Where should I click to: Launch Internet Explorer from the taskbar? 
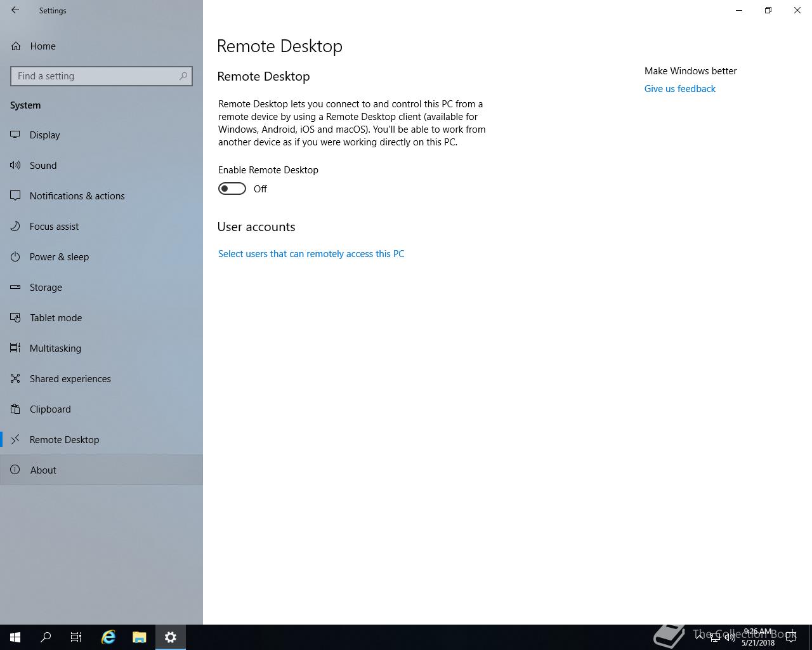(x=108, y=637)
